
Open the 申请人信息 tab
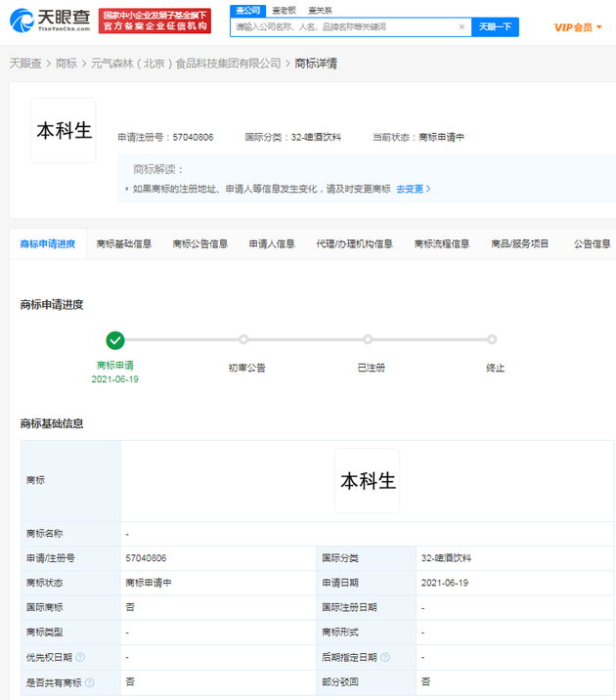click(x=272, y=243)
